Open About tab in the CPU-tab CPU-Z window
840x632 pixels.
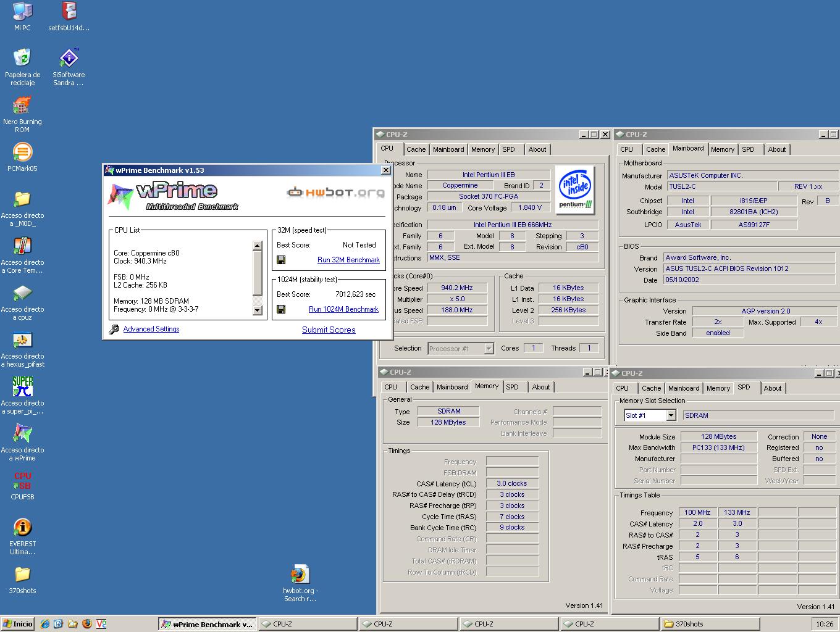point(537,149)
